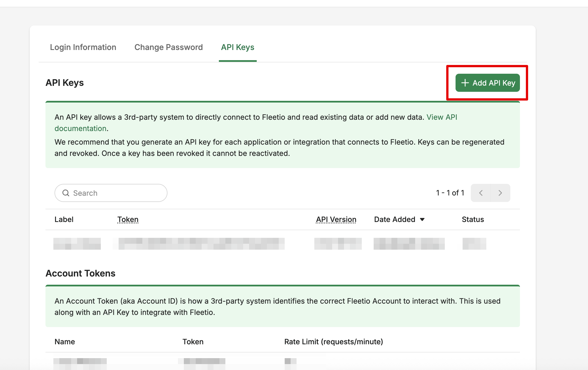The image size is (588, 370).
Task: Go to previous page of API keys
Action: pos(481,193)
